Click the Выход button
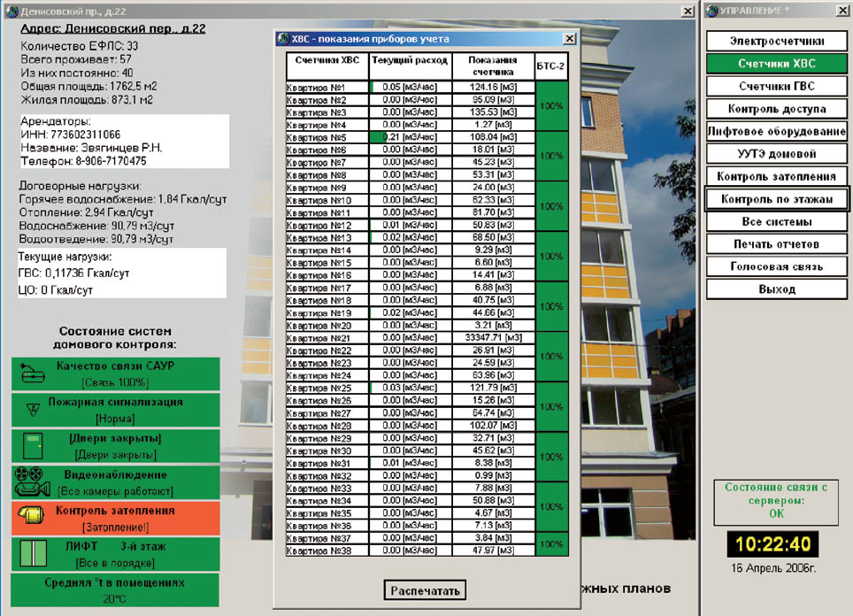Viewport: 853px width, 616px height. click(777, 289)
